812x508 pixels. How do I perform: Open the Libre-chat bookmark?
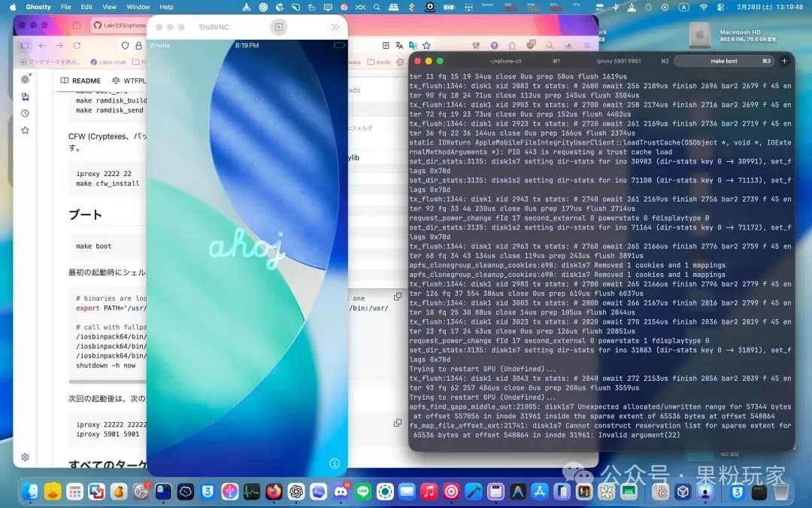pyautogui.click(x=108, y=62)
